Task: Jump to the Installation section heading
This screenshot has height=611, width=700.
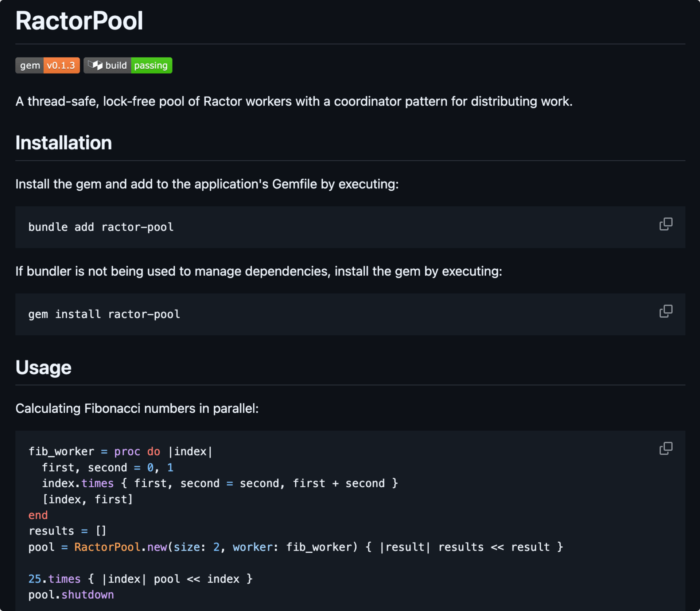Action: 63,143
